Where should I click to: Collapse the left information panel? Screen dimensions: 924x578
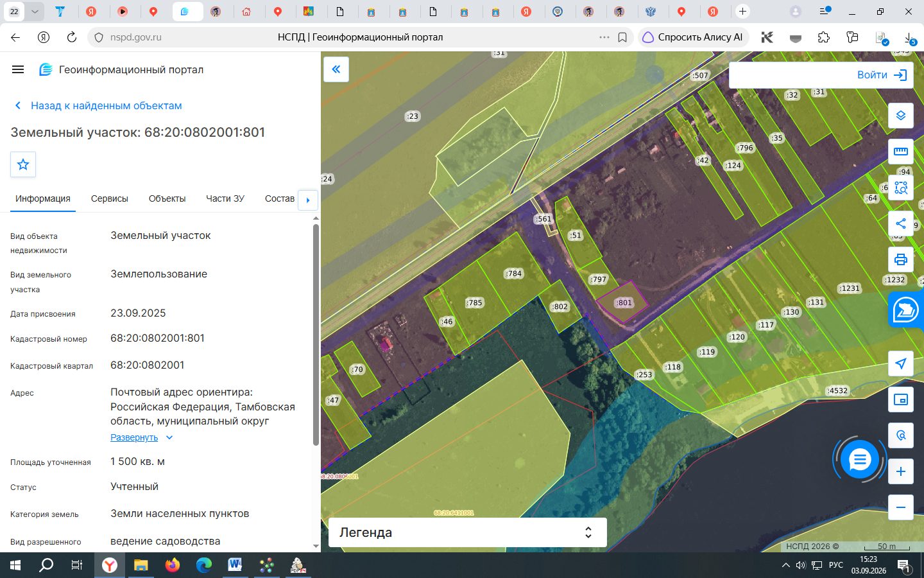(x=336, y=69)
